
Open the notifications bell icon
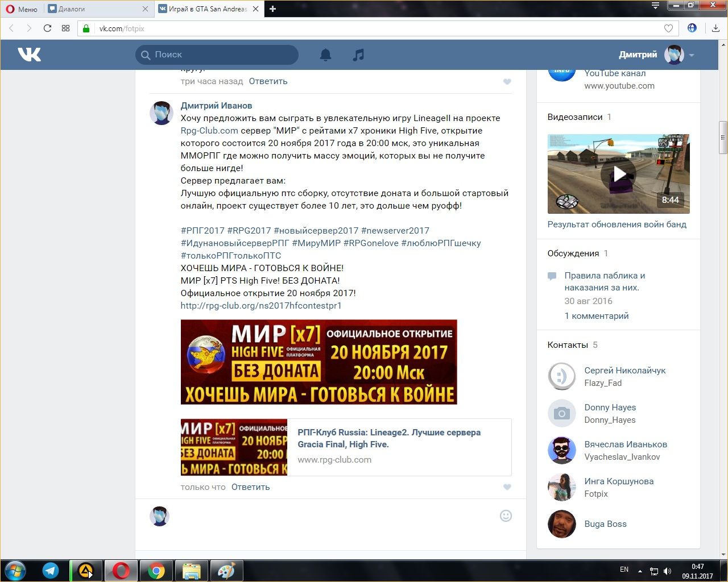click(325, 55)
